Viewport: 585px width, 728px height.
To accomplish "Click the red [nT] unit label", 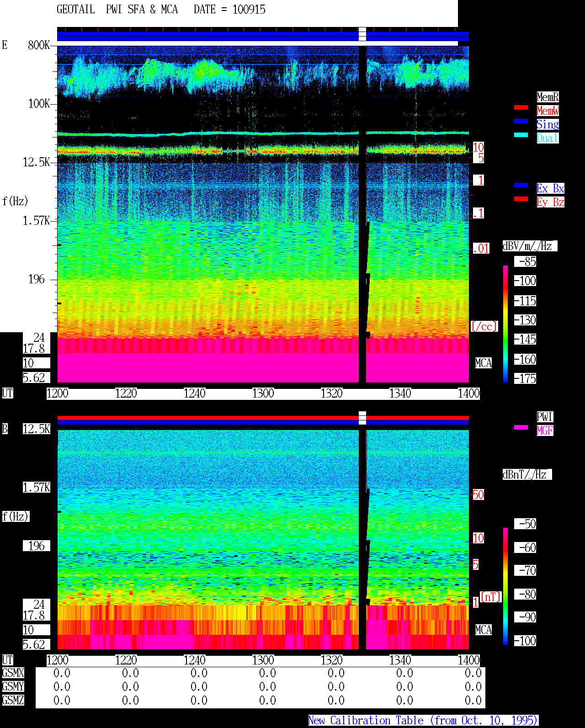I will [x=491, y=597].
